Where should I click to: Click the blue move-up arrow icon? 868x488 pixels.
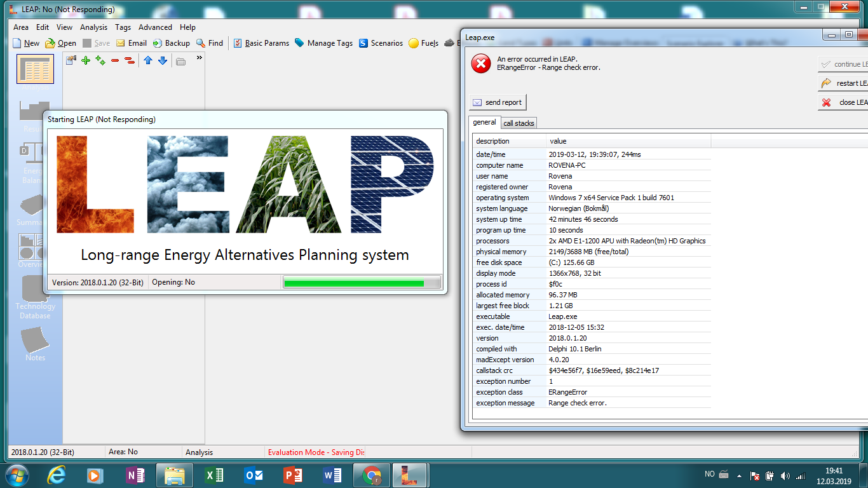(148, 60)
